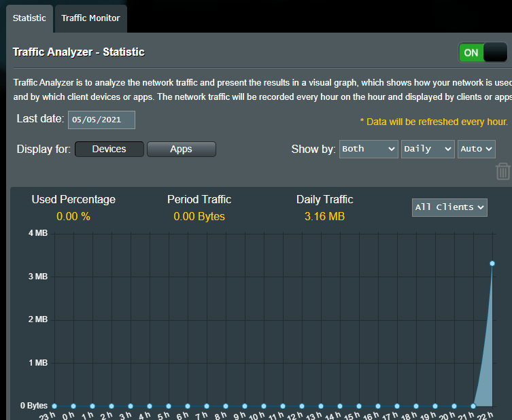
Task: Click the baseline data point at 21h
Action: (x=473, y=406)
